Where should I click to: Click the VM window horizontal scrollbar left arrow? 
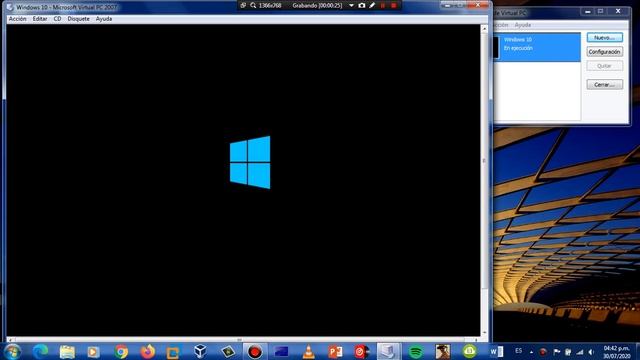[x=10, y=340]
